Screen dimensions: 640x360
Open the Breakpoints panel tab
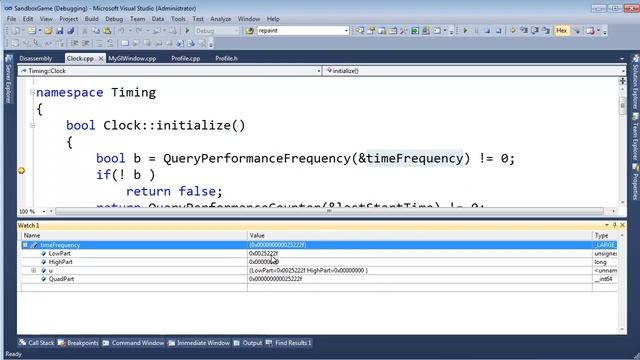(78, 343)
